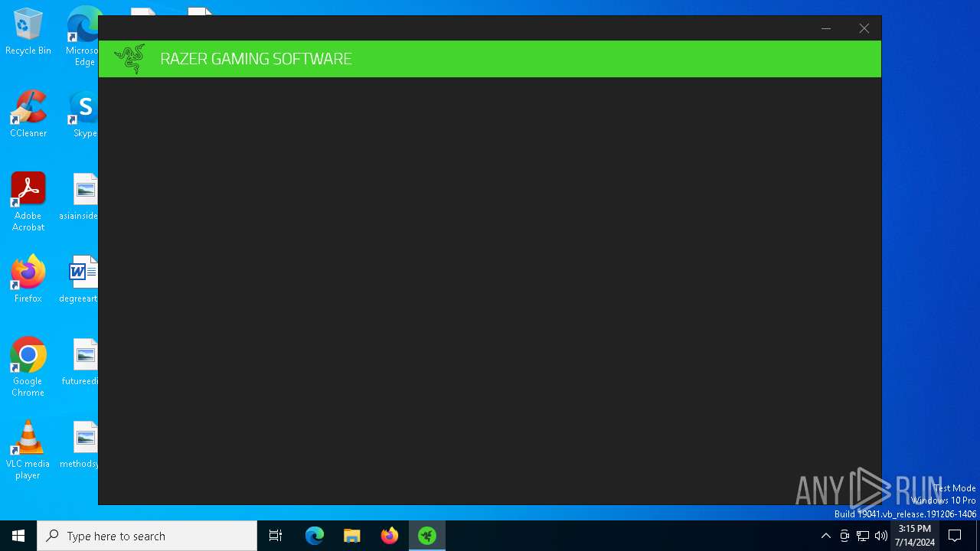Open the Windows Start menu
Image resolution: width=980 pixels, height=551 pixels.
coord(18,536)
